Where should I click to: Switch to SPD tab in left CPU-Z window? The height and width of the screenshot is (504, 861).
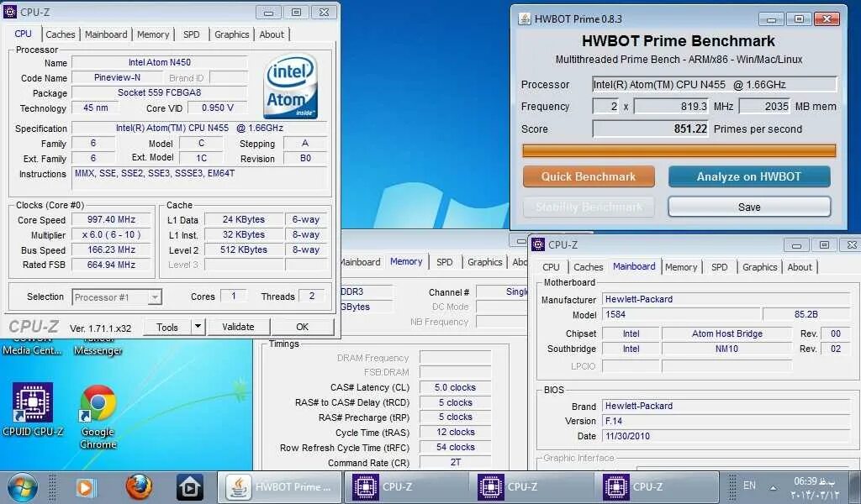(x=192, y=34)
